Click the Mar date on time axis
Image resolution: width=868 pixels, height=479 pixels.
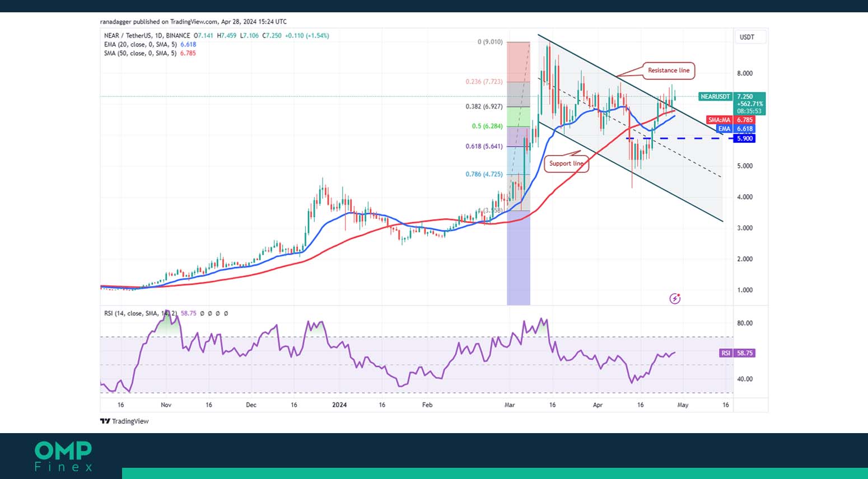(510, 405)
